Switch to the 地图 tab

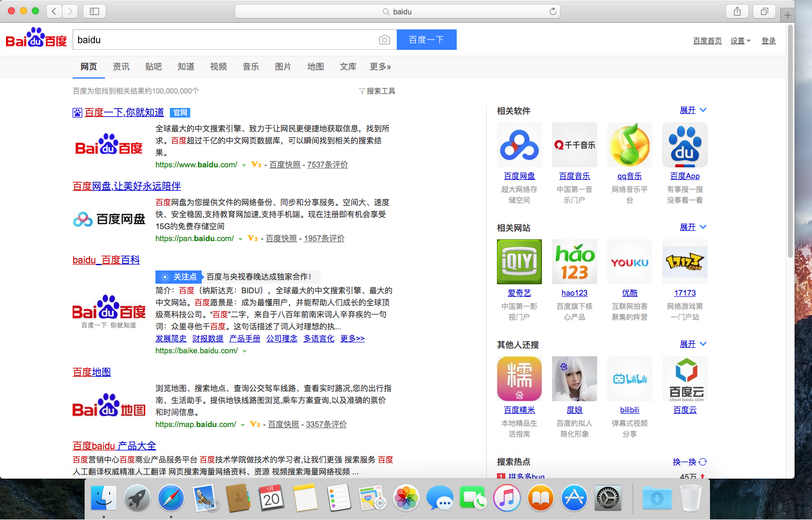[x=316, y=67]
